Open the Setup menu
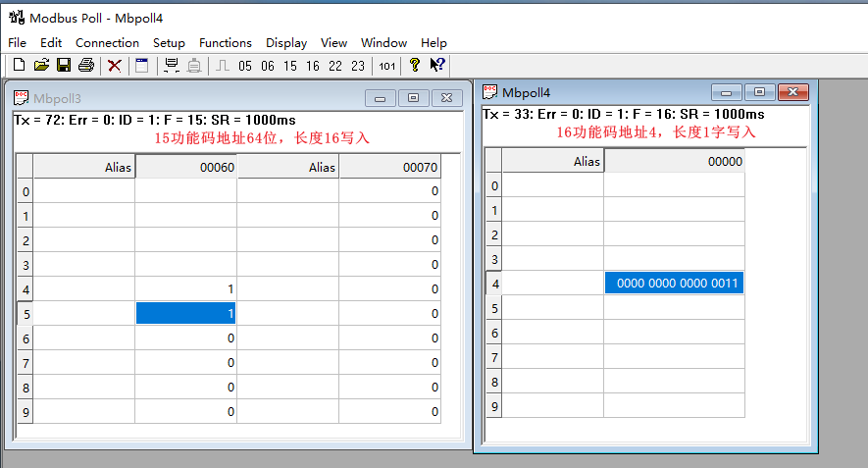Screen dimensions: 868x468 [x=169, y=42]
